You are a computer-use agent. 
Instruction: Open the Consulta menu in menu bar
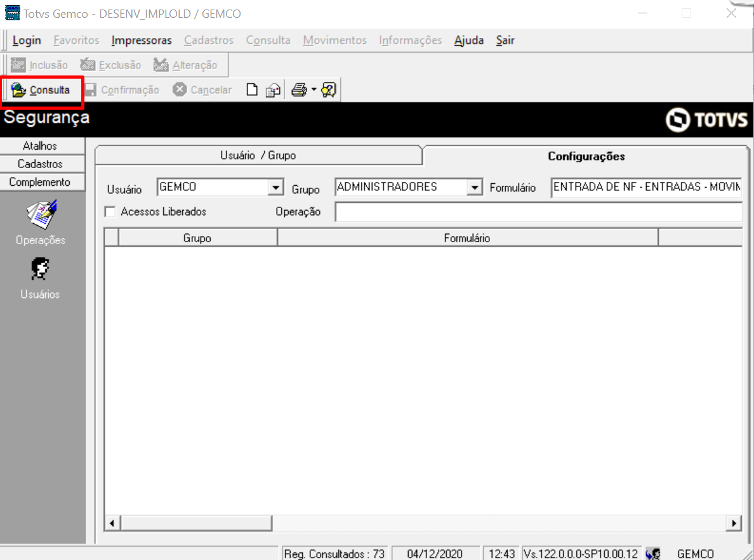click(x=268, y=41)
